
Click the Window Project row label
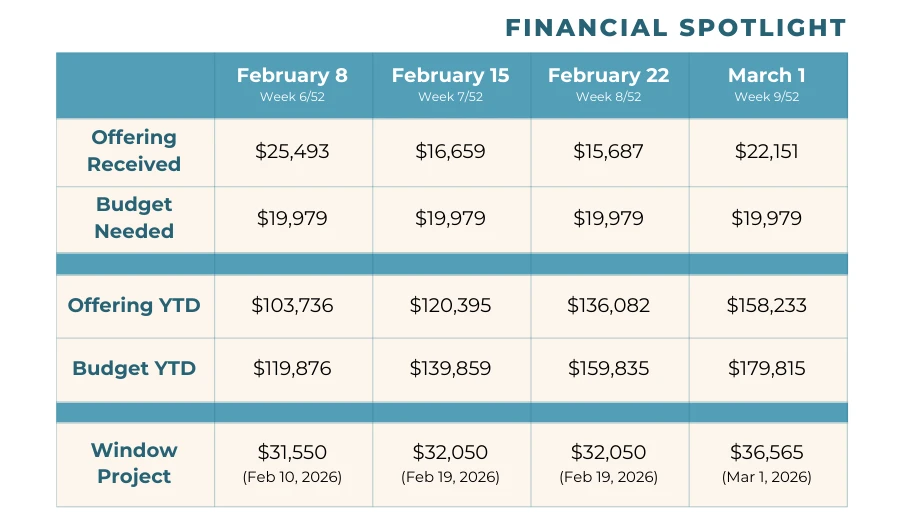pyautogui.click(x=134, y=463)
